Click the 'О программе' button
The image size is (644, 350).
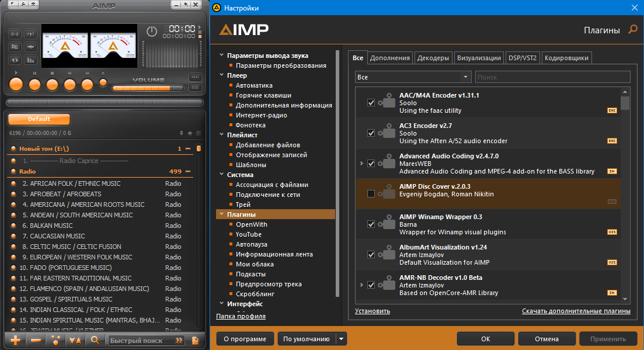click(x=245, y=339)
